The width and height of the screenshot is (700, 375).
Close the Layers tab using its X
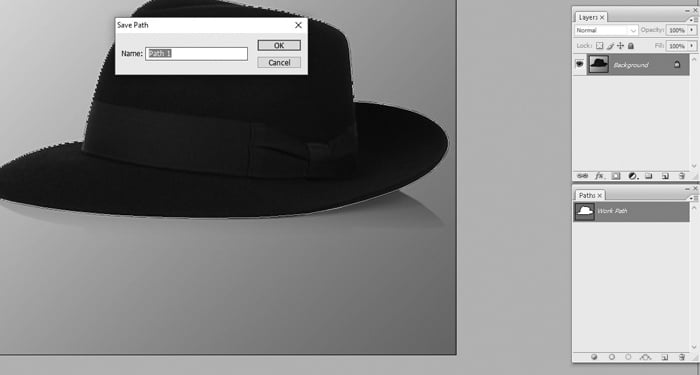coord(602,17)
